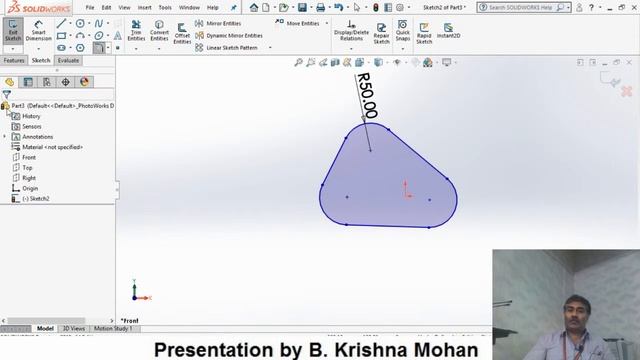This screenshot has width=640, height=360.
Task: Open the File menu
Action: coord(90,7)
